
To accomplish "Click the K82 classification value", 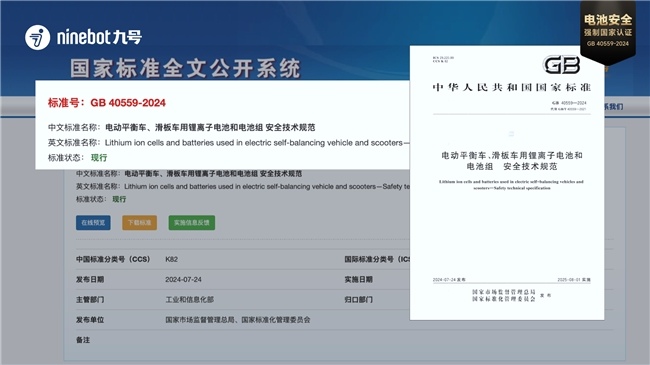I will click(x=171, y=259).
